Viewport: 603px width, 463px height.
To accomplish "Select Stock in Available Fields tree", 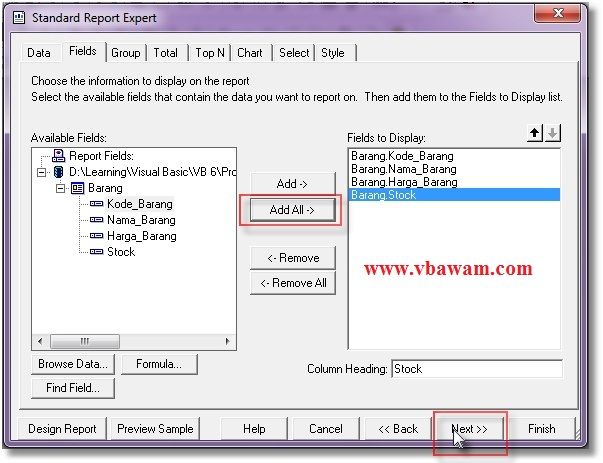I will 121,252.
